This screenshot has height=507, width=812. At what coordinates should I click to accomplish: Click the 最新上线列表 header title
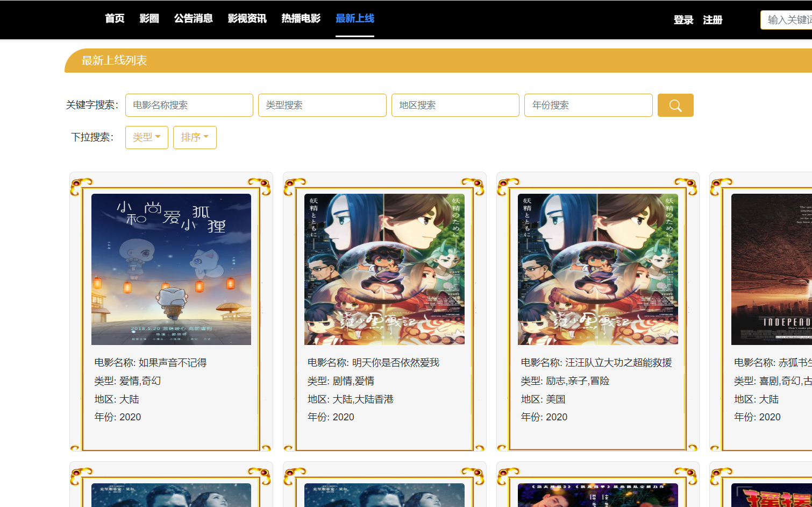point(115,60)
